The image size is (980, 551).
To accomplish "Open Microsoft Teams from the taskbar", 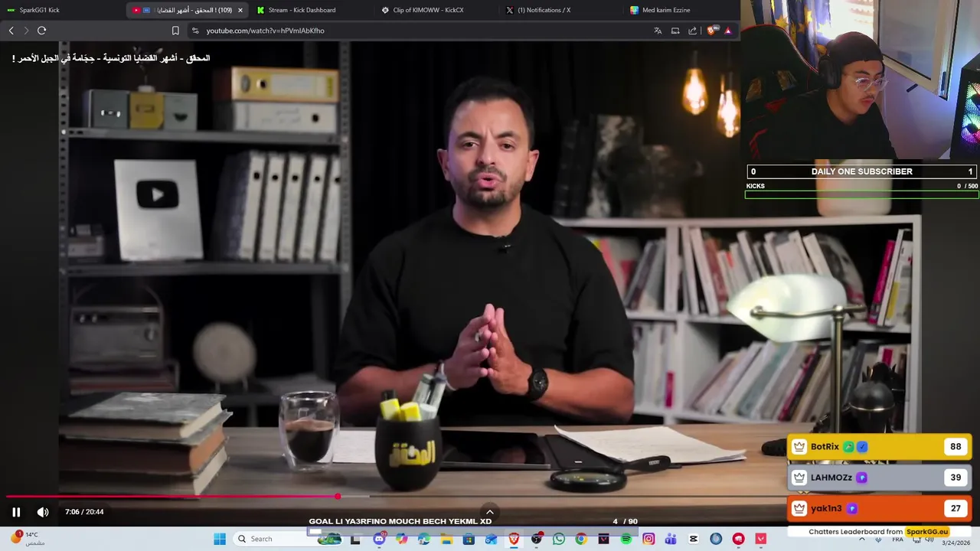I will (x=671, y=539).
